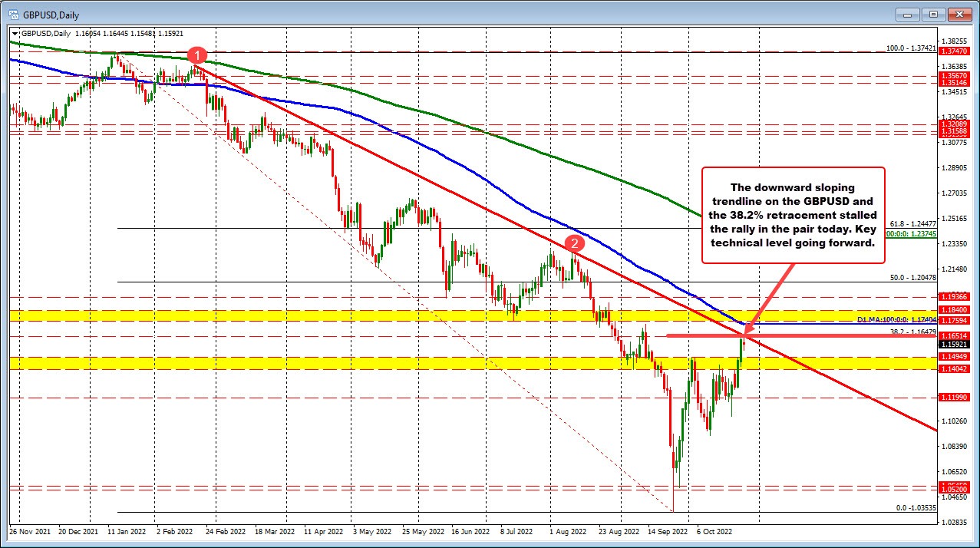Click the red 1.05200 support price label
Image resolution: width=980 pixels, height=548 pixels.
pos(952,487)
